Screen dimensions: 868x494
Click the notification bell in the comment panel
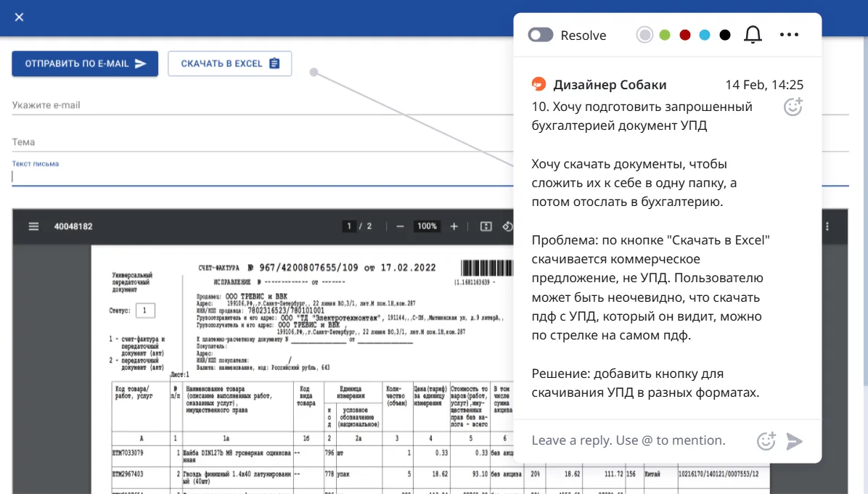pos(753,34)
